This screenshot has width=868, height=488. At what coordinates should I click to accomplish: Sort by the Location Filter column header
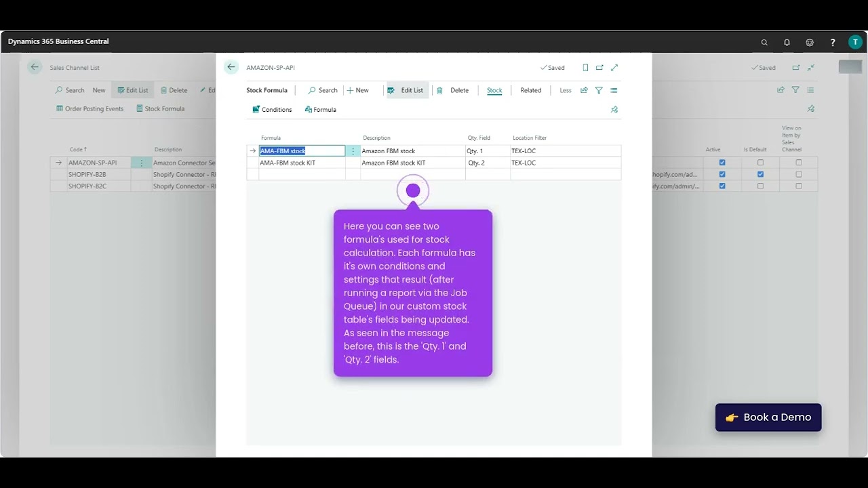click(530, 138)
